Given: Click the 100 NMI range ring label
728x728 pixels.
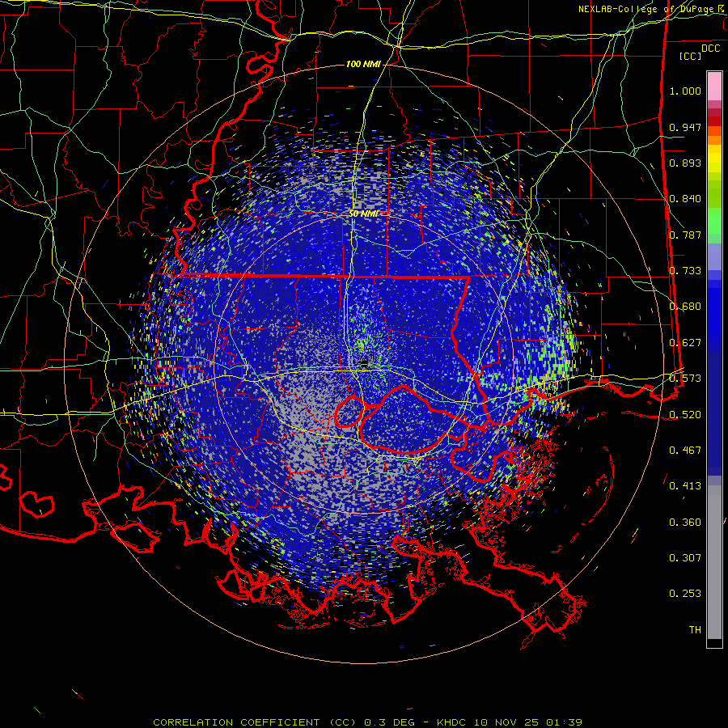Looking at the screenshot, I should click(363, 64).
